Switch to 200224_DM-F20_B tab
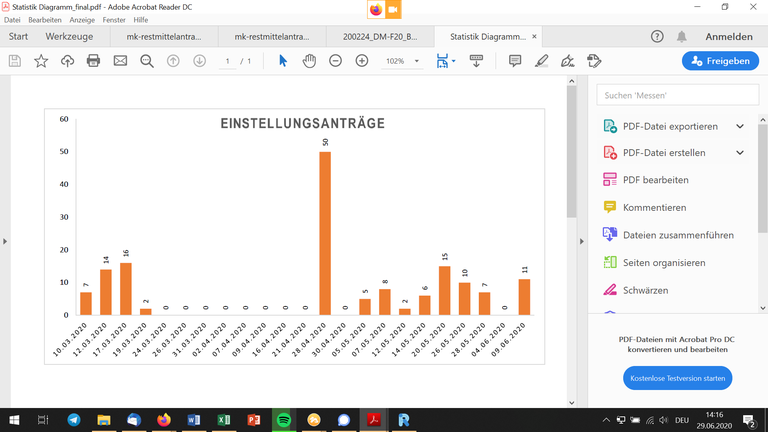 [x=380, y=37]
